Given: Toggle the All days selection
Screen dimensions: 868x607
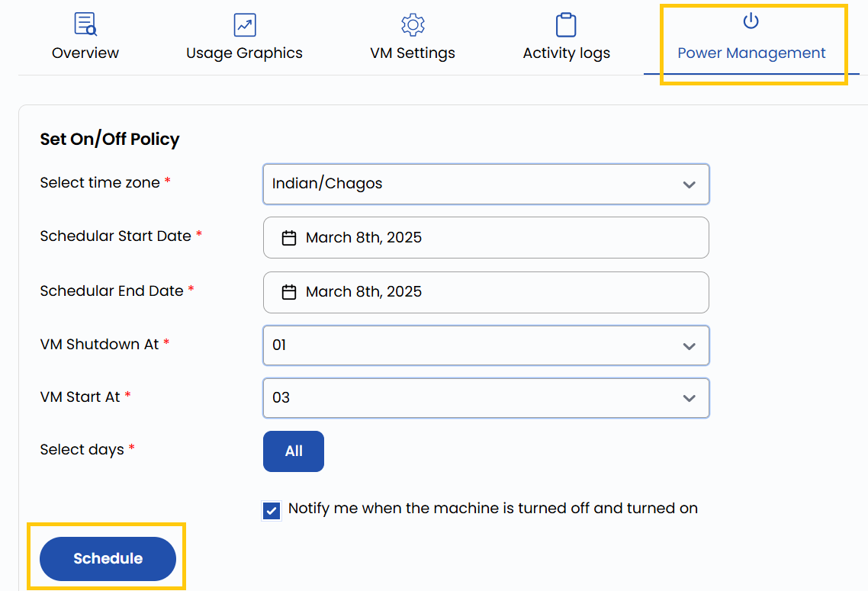Looking at the screenshot, I should (293, 451).
